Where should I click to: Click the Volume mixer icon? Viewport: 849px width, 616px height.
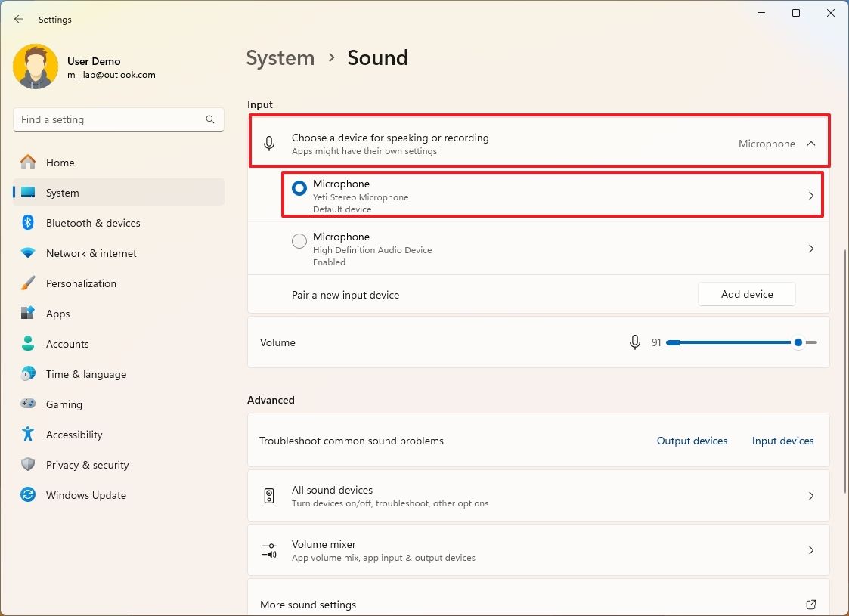click(269, 550)
